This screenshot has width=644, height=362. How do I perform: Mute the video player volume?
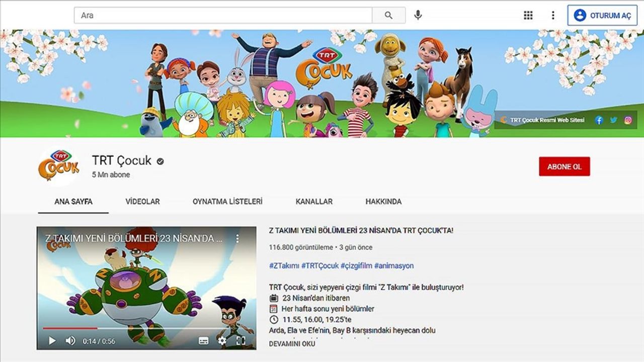coord(70,341)
